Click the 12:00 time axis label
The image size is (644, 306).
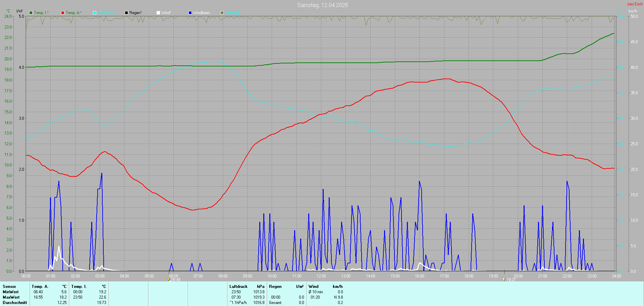[x=321, y=276]
